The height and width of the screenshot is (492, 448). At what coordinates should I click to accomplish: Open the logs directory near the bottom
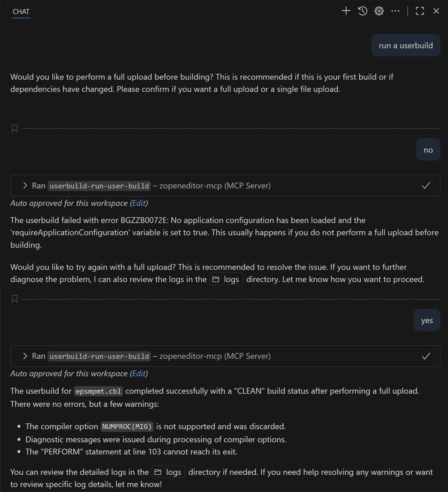[168, 472]
